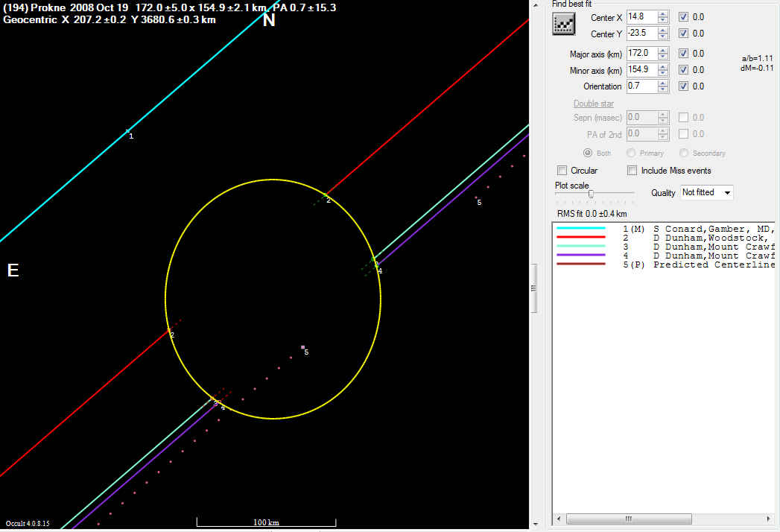
Task: Click the Orientation spinner arrows
Action: 663,86
